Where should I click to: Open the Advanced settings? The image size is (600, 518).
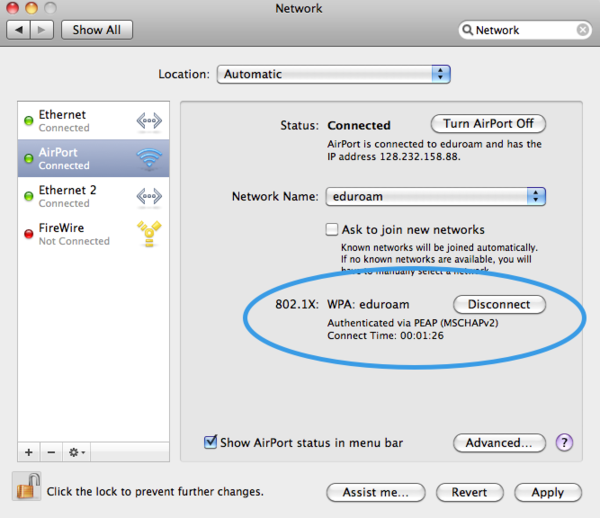pyautogui.click(x=499, y=442)
